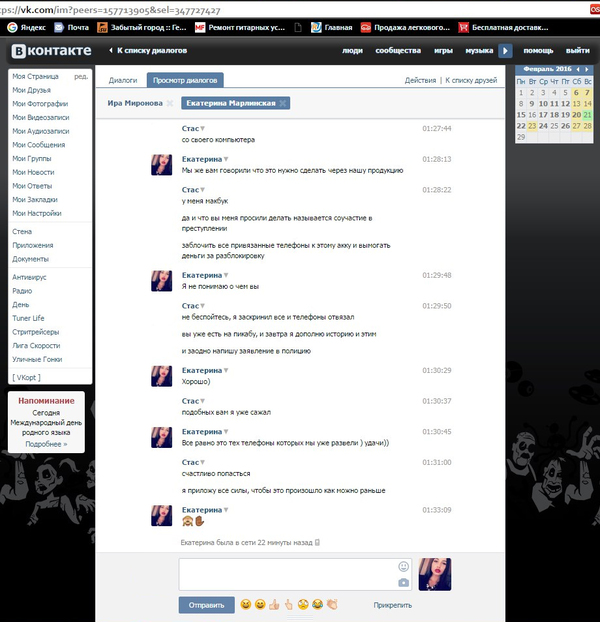Open the Прикрепить attachment menu

(392, 605)
